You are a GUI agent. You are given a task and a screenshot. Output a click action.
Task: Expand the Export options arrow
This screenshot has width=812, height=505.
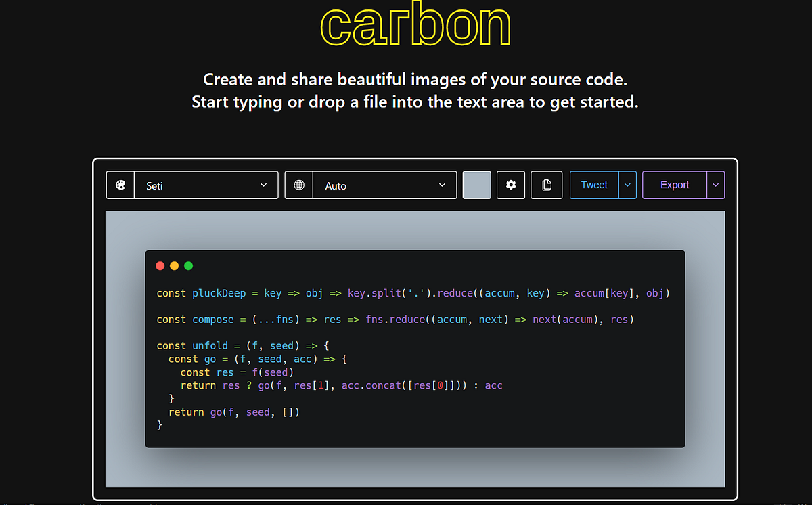coord(716,185)
